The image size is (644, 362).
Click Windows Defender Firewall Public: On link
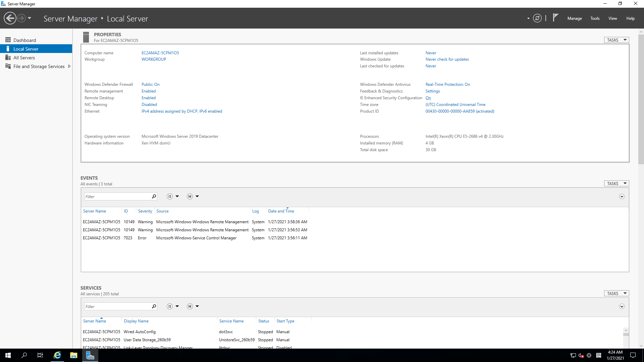pyautogui.click(x=150, y=84)
